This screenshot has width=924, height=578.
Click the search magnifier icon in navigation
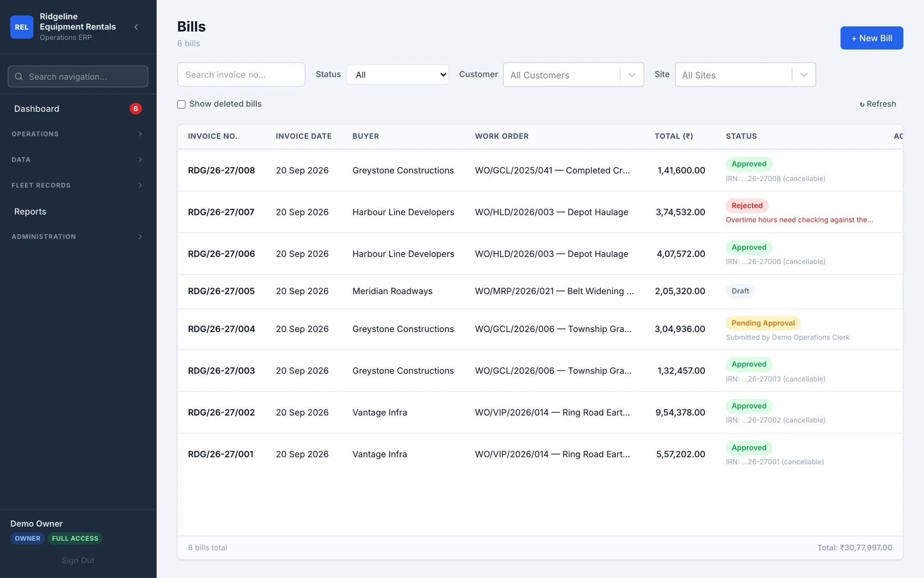[18, 76]
